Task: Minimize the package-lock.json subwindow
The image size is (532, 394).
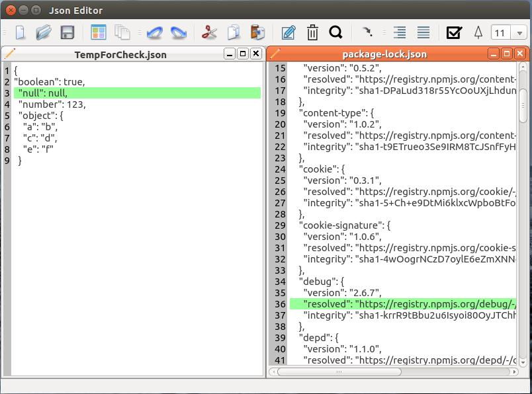Action: tap(494, 54)
